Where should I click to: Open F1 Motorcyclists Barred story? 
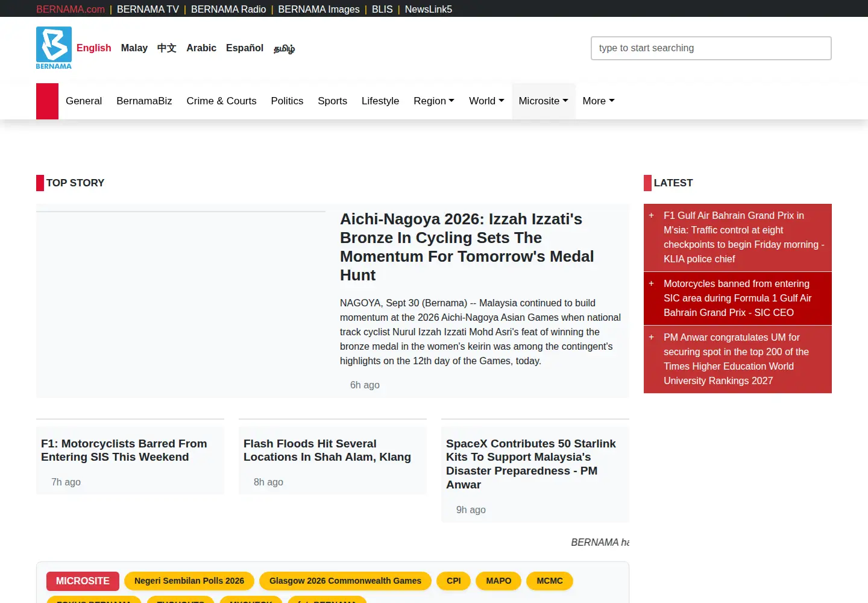124,450
